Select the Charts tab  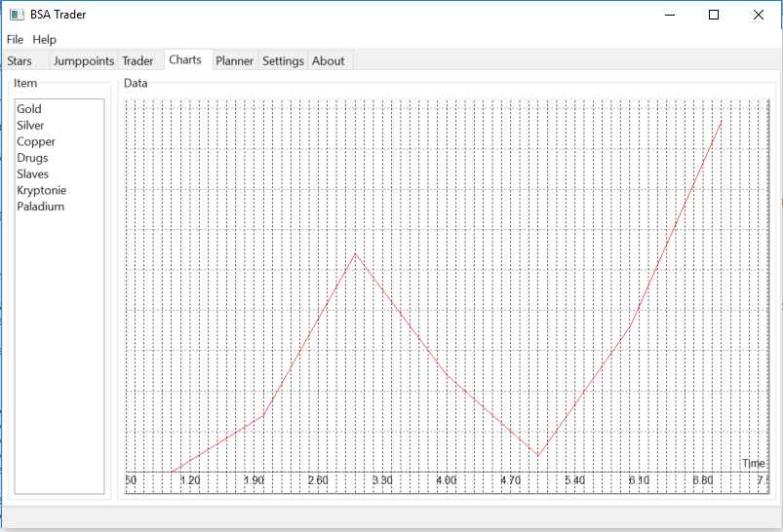(185, 59)
